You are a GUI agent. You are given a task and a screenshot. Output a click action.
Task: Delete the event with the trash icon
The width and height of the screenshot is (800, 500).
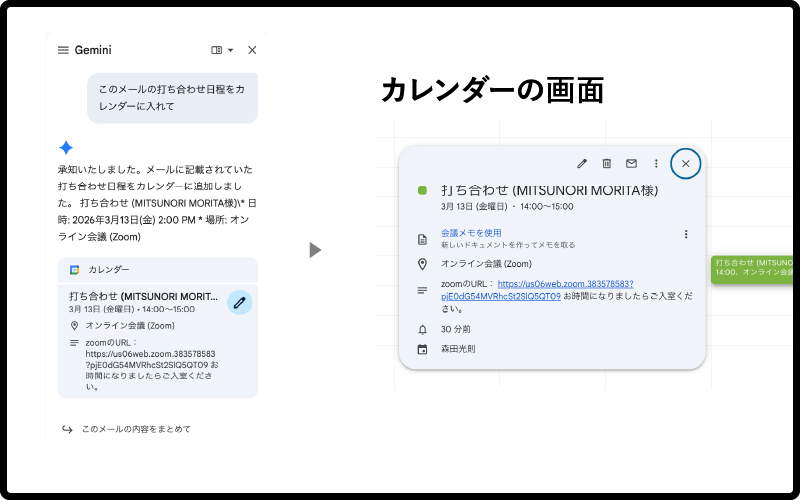pyautogui.click(x=606, y=164)
